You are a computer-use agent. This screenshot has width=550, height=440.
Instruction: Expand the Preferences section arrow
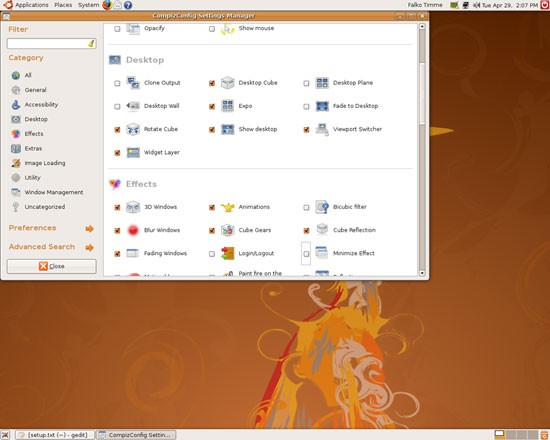(x=90, y=229)
